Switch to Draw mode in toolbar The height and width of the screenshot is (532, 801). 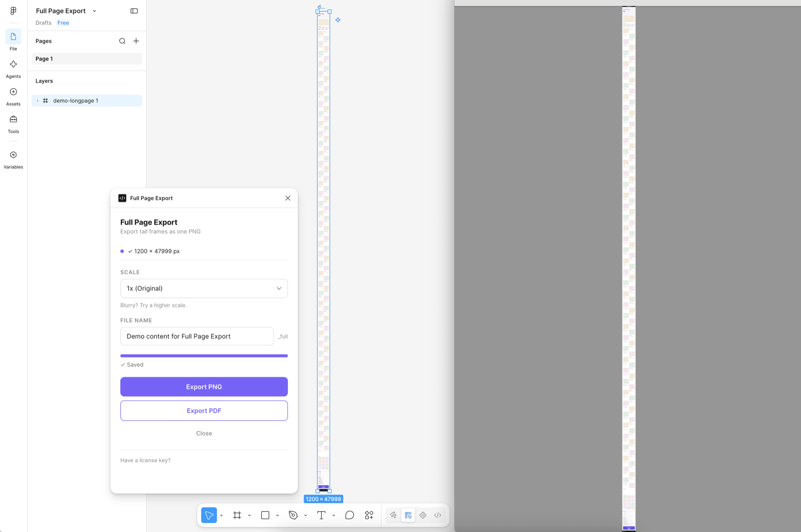393,515
